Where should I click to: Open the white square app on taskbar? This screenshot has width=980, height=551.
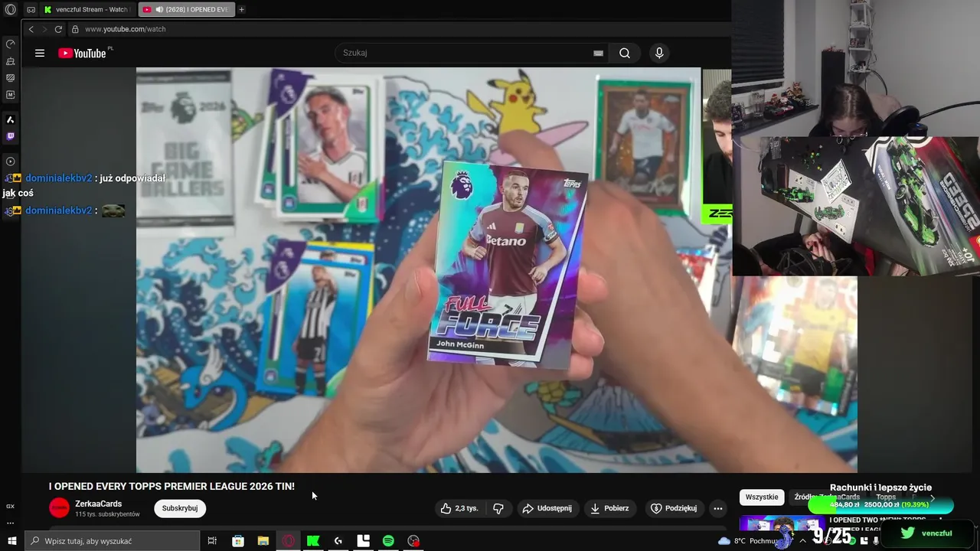[364, 541]
